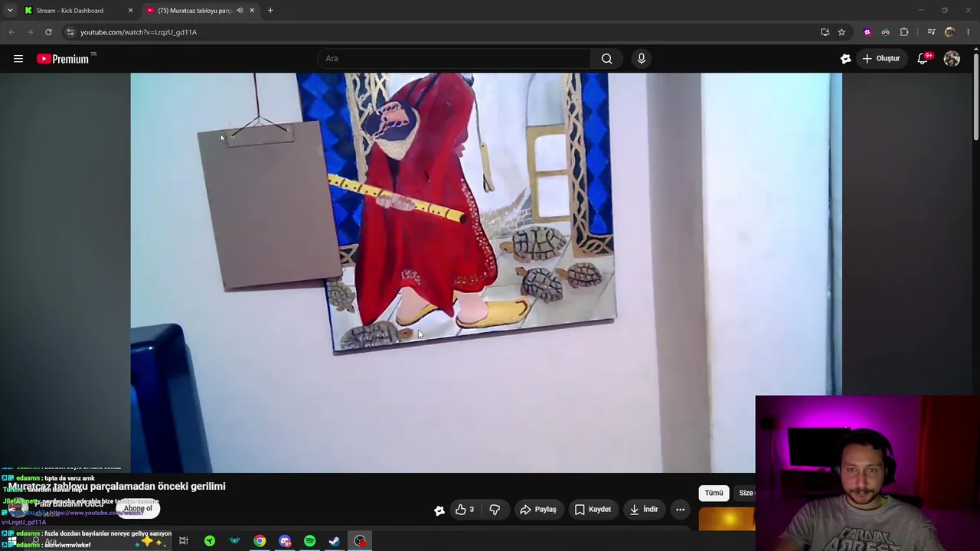Expand the tab search dropdown arrow

(10, 11)
